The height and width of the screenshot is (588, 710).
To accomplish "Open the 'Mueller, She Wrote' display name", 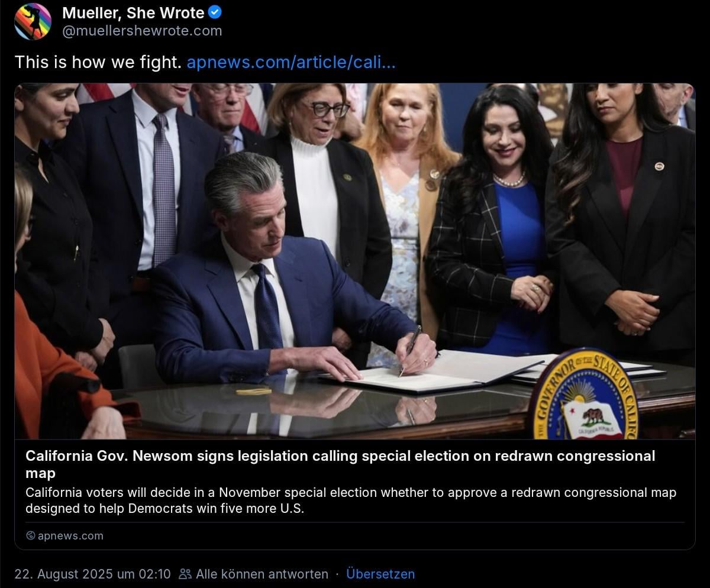I will point(133,12).
